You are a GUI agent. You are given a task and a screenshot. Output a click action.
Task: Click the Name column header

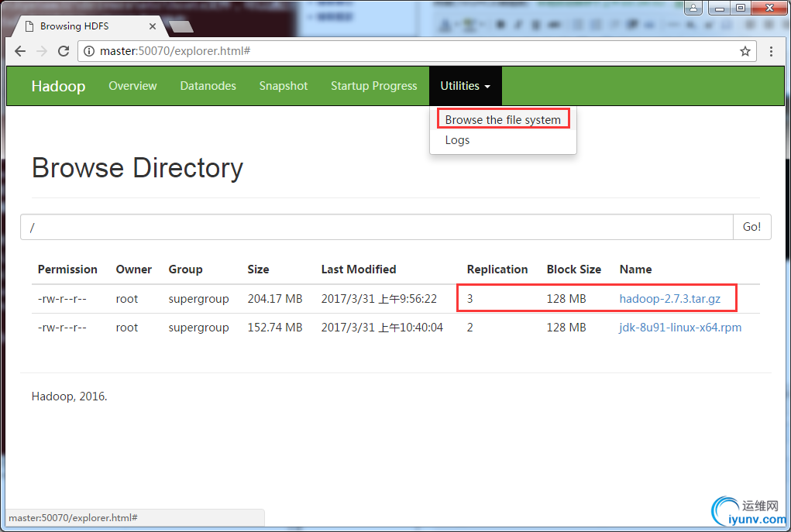[x=635, y=269]
